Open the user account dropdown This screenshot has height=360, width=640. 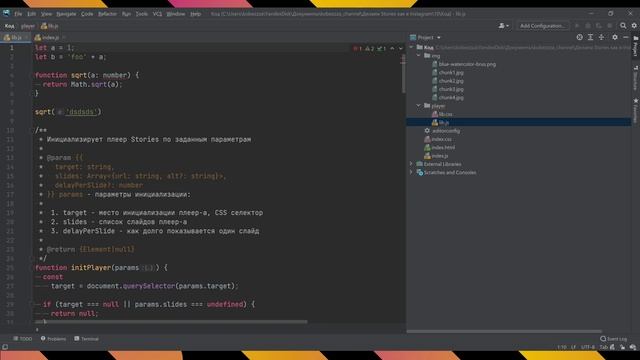click(503, 26)
